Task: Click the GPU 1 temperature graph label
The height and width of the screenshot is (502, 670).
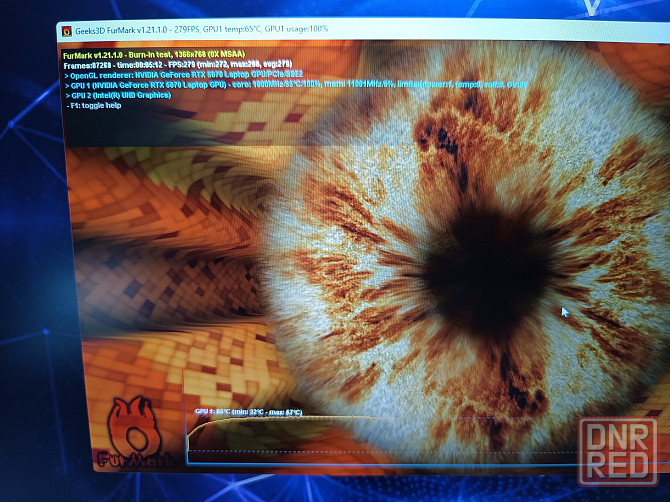Action: tap(248, 411)
